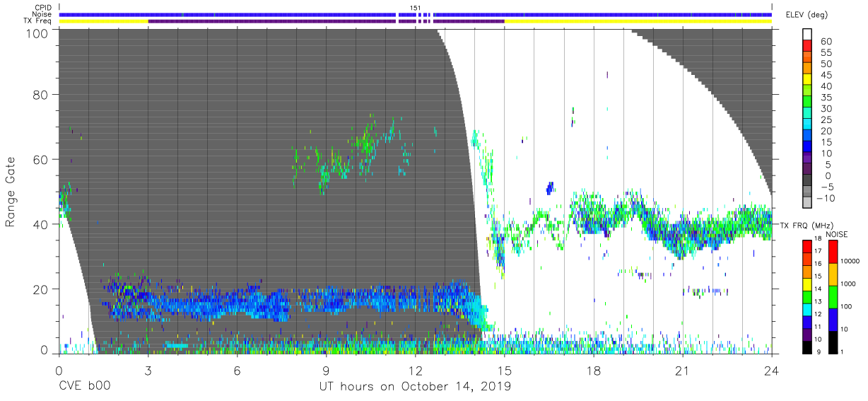This screenshot has height=401, width=868.
Task: Pick the green segment of NOISE colorbar
Action: [833, 297]
